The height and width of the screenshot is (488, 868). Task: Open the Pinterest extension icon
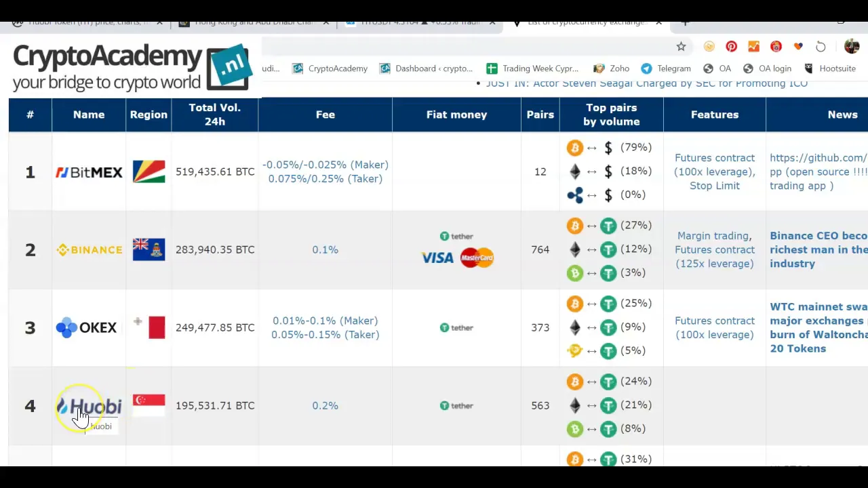pyautogui.click(x=731, y=47)
